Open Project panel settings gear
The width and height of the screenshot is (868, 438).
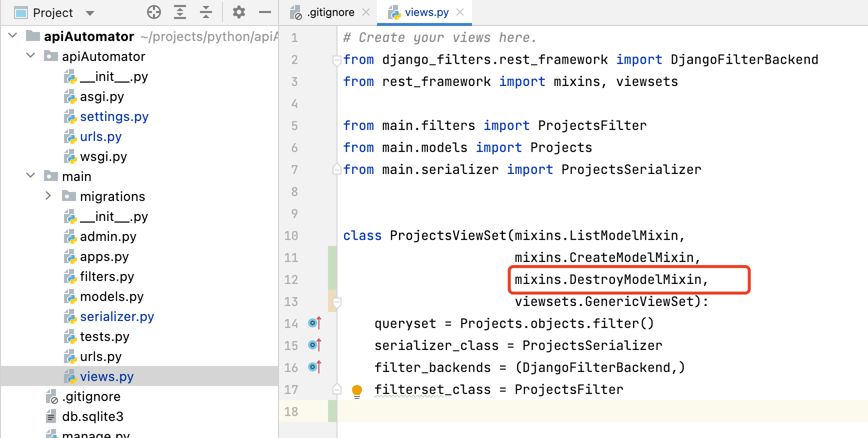tap(239, 12)
